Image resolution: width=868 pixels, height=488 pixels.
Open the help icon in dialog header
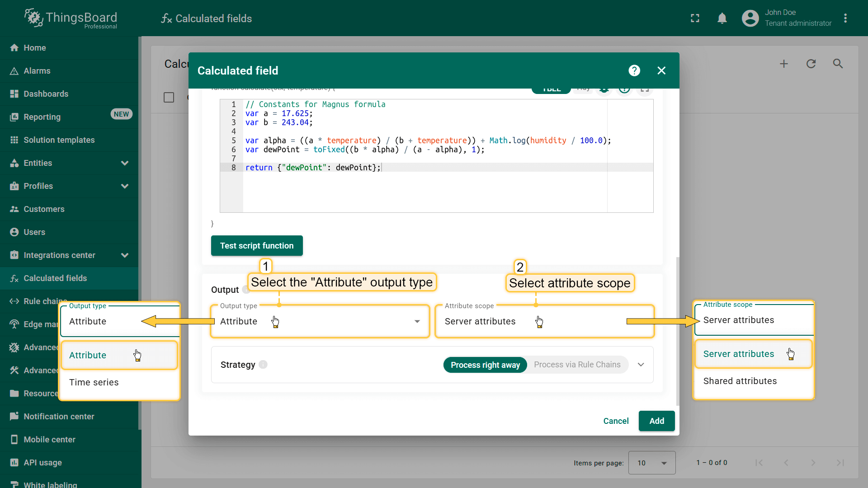click(634, 70)
